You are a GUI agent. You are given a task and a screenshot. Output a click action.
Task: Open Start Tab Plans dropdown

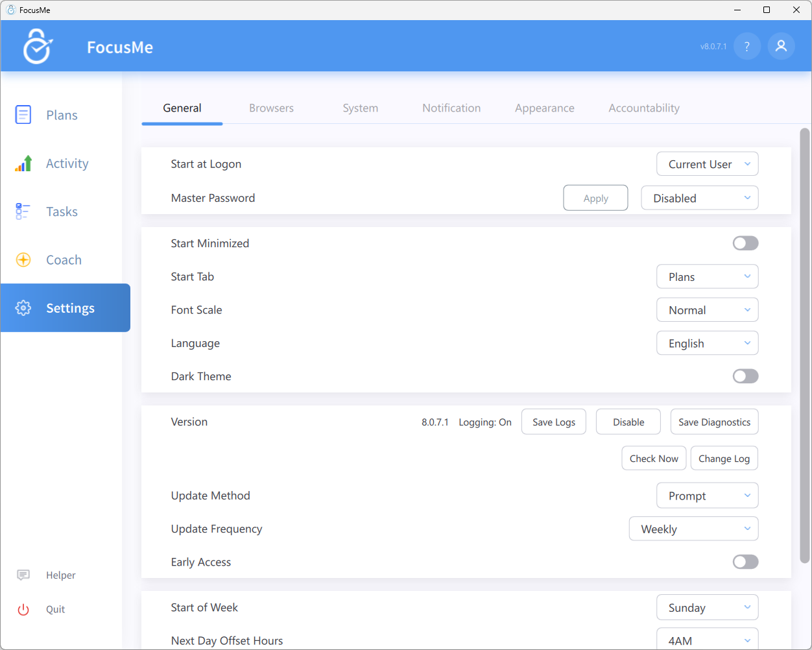click(708, 276)
